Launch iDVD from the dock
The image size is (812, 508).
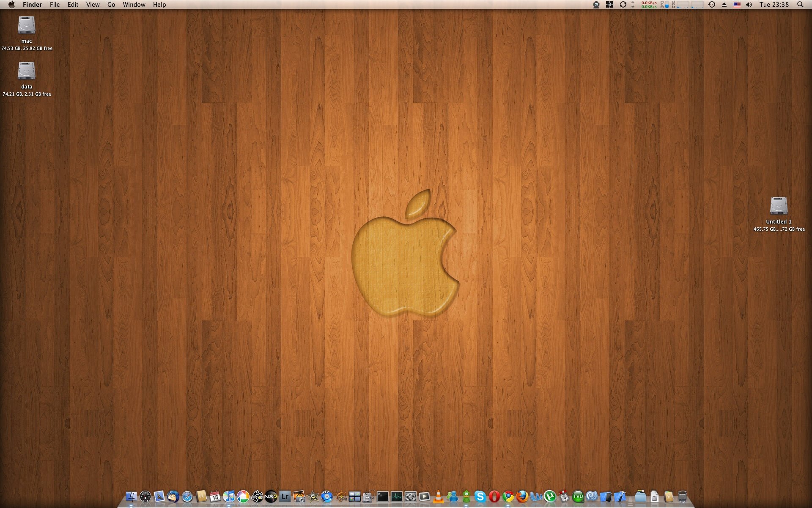(x=326, y=496)
